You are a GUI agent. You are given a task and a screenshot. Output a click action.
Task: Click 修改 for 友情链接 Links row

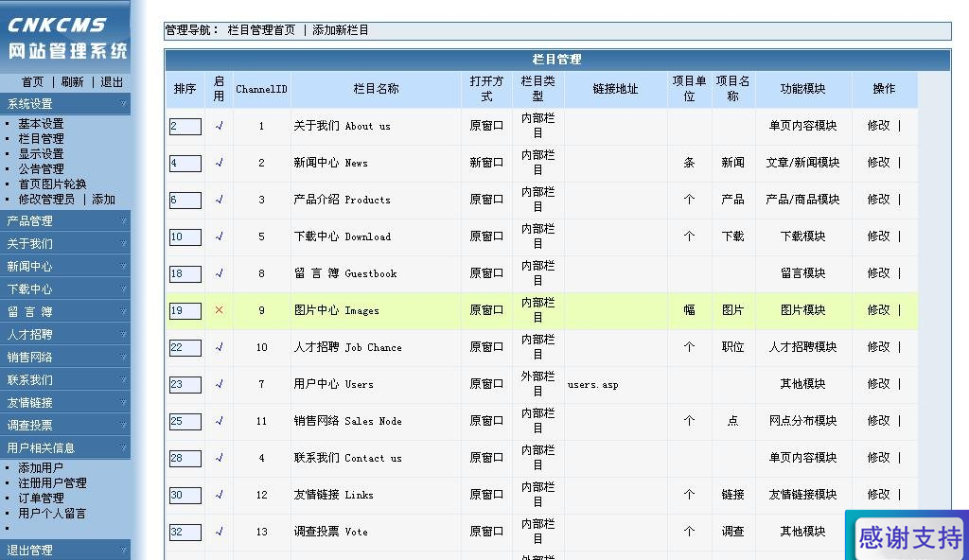(x=879, y=495)
